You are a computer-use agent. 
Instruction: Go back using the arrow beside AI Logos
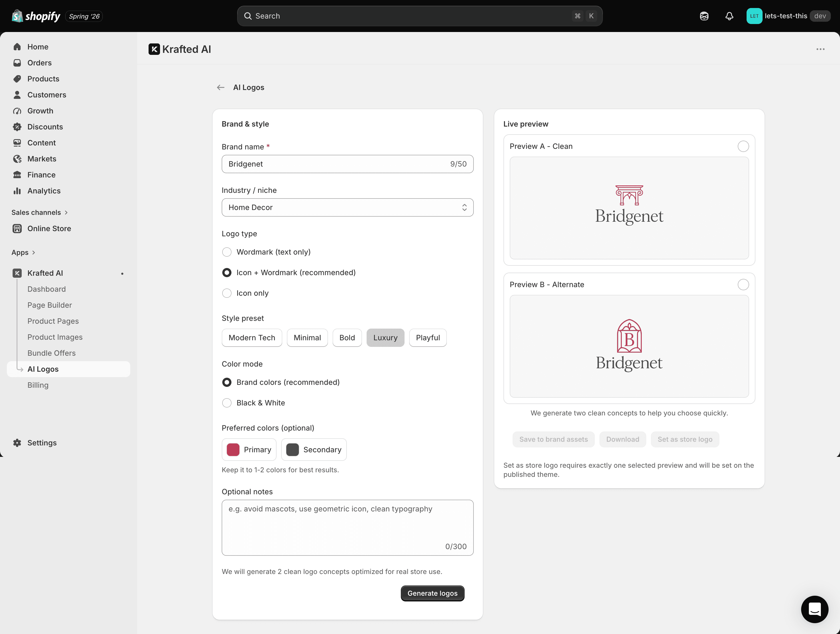(221, 88)
